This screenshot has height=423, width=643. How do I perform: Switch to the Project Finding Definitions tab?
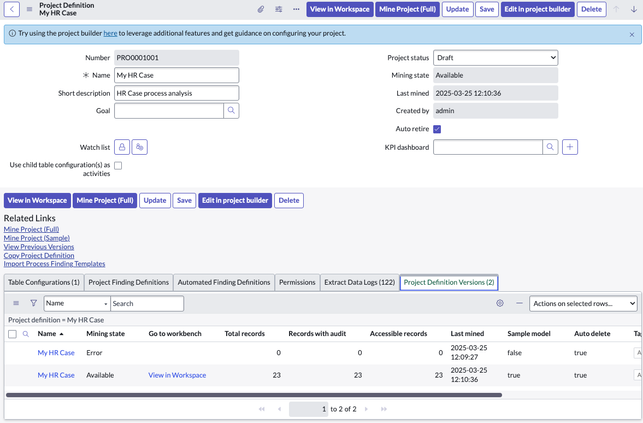pos(129,283)
